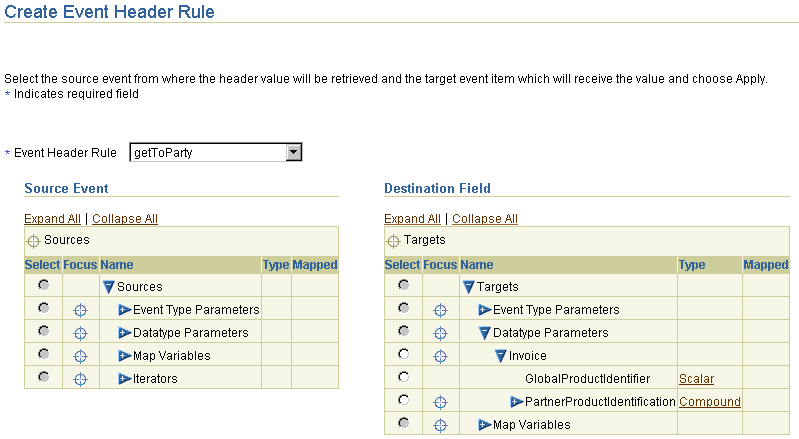
Task: Expand source Event Type Parameters node
Action: click(x=125, y=310)
